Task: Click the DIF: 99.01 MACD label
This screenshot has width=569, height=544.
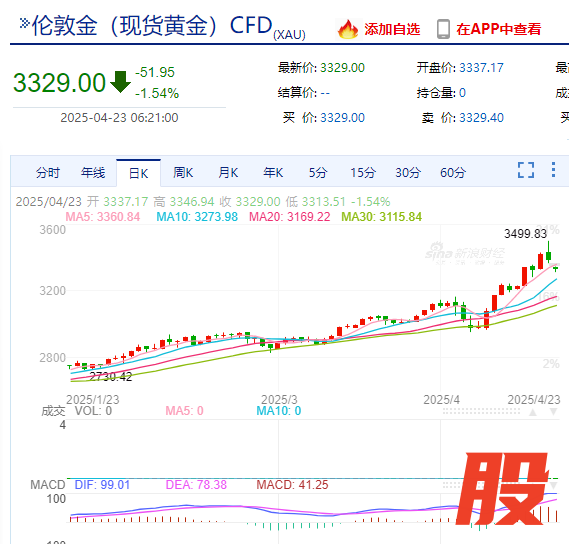Action: [102, 485]
